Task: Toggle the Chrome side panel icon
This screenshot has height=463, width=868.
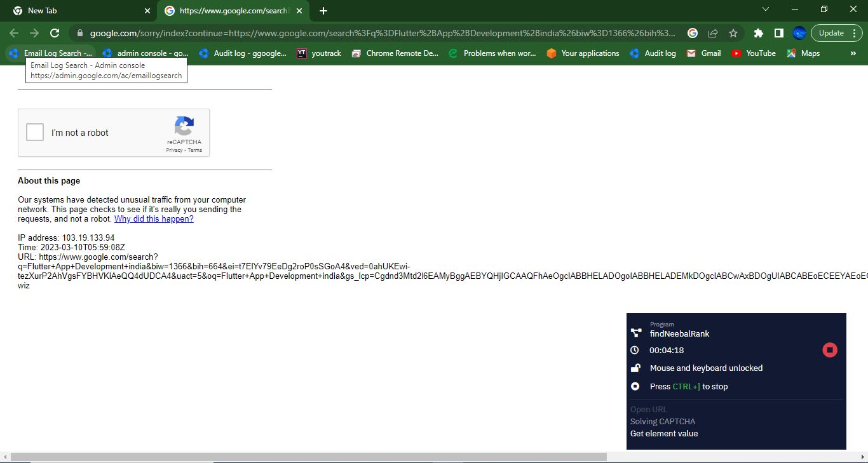Action: [x=778, y=33]
